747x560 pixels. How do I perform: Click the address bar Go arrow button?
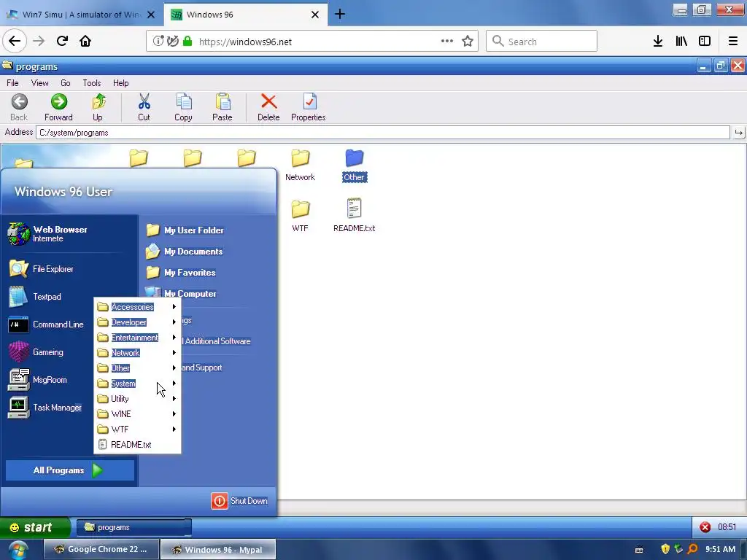pos(738,133)
